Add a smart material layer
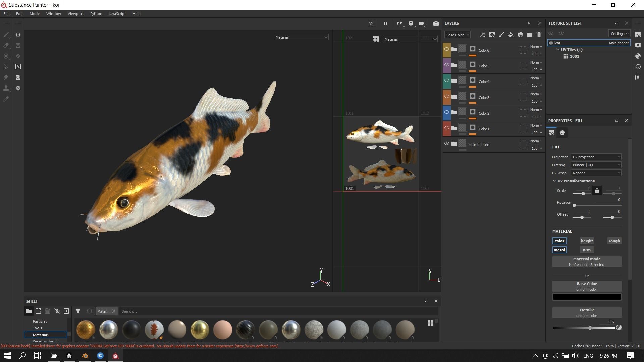Viewport: 644px width, 362px height. [520, 35]
